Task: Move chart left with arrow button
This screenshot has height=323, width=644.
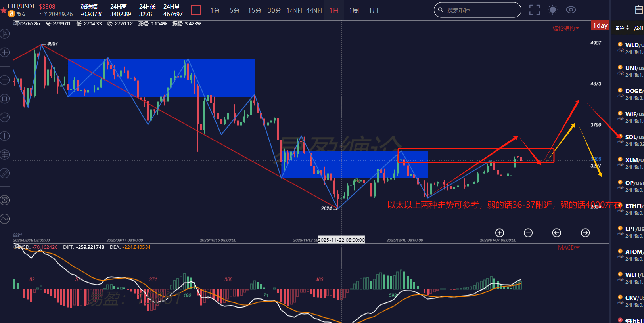Action: [x=557, y=233]
